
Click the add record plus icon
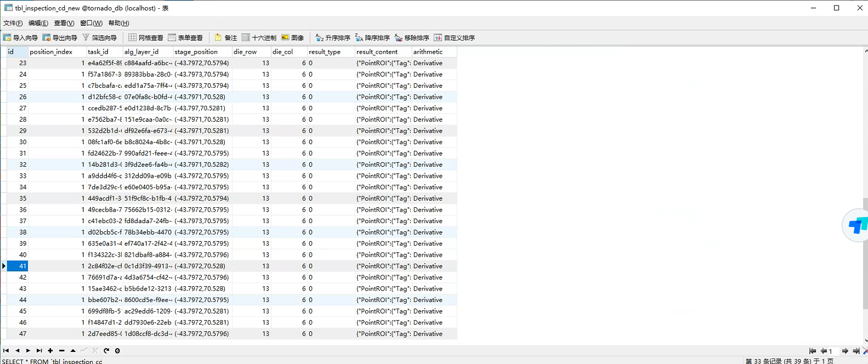click(50, 351)
